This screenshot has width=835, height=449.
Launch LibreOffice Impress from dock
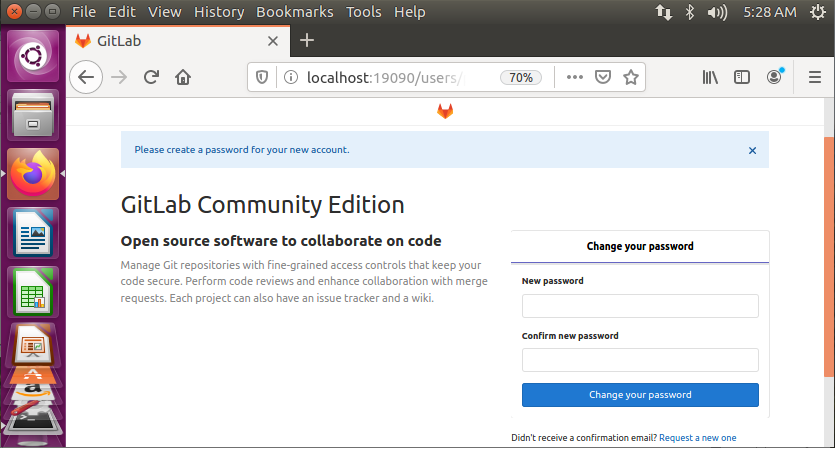(x=33, y=345)
